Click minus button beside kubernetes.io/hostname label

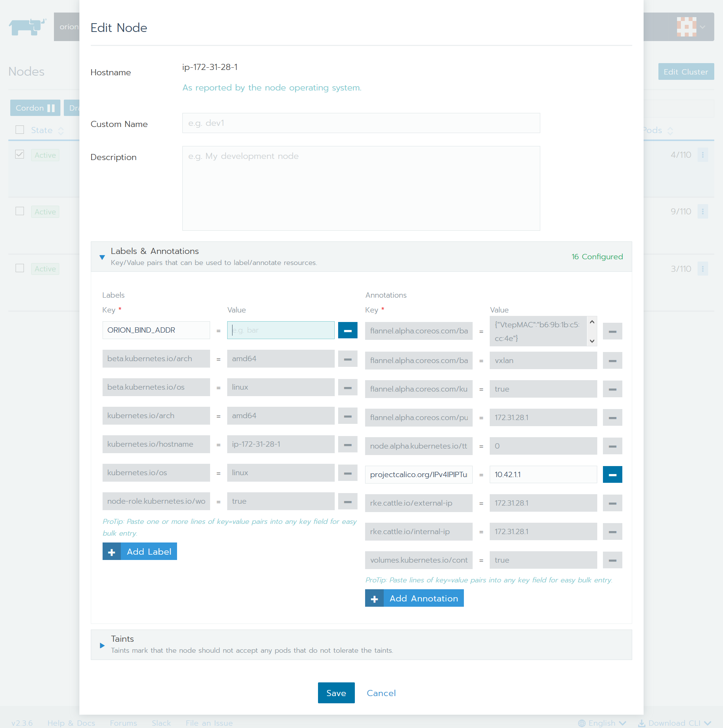click(347, 445)
